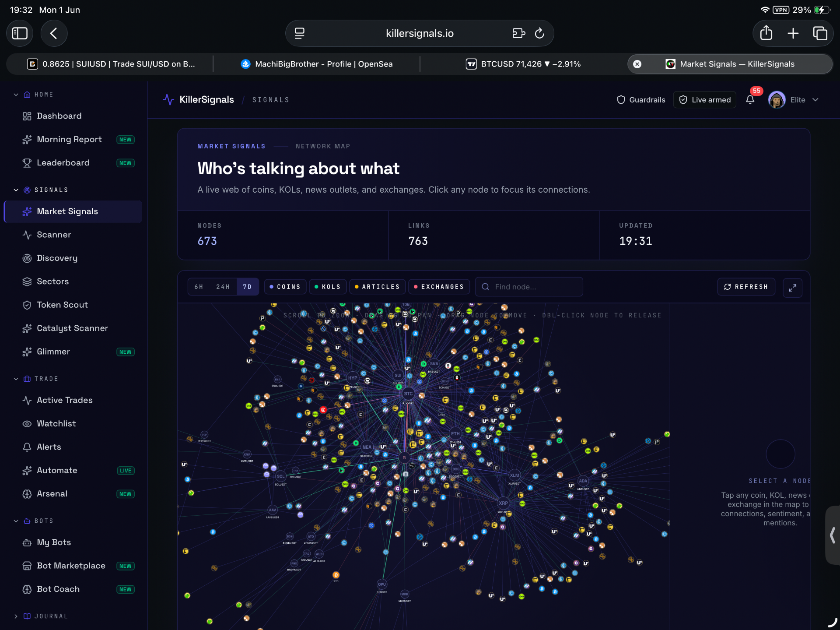Close the Market Signals tab

[637, 64]
